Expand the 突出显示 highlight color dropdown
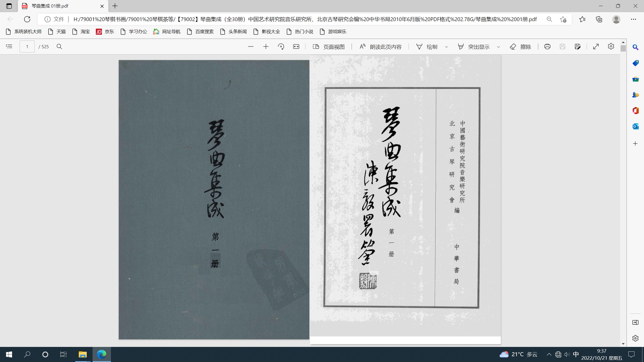The width and height of the screenshot is (644, 362). coord(499,47)
